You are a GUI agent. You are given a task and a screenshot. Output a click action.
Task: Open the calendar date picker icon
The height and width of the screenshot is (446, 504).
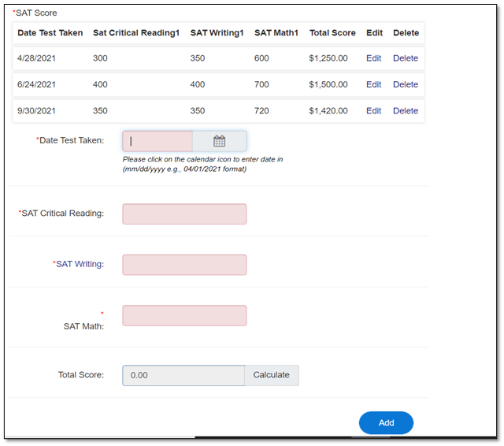tap(220, 141)
